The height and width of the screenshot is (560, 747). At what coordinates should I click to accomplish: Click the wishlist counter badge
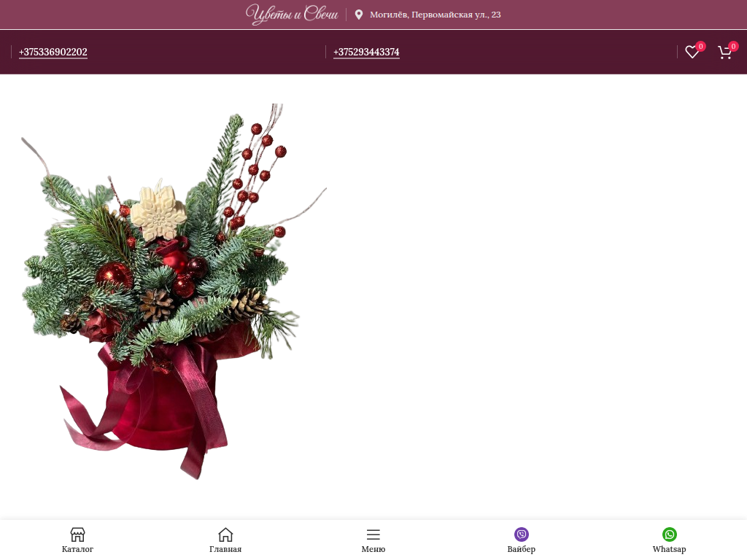[700, 46]
